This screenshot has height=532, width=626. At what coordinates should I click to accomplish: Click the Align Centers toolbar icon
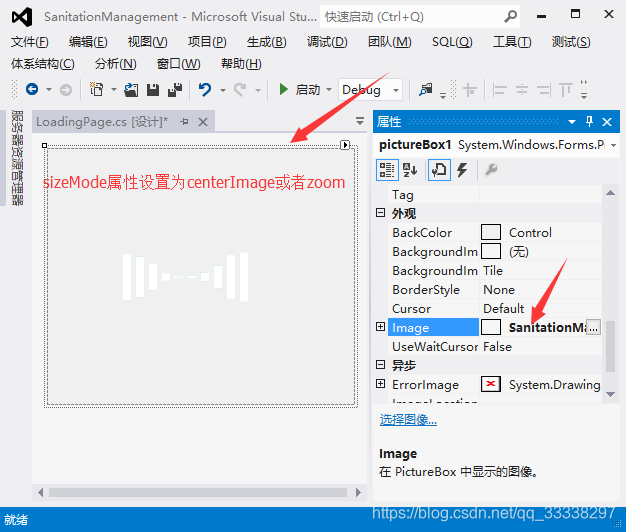point(522,90)
